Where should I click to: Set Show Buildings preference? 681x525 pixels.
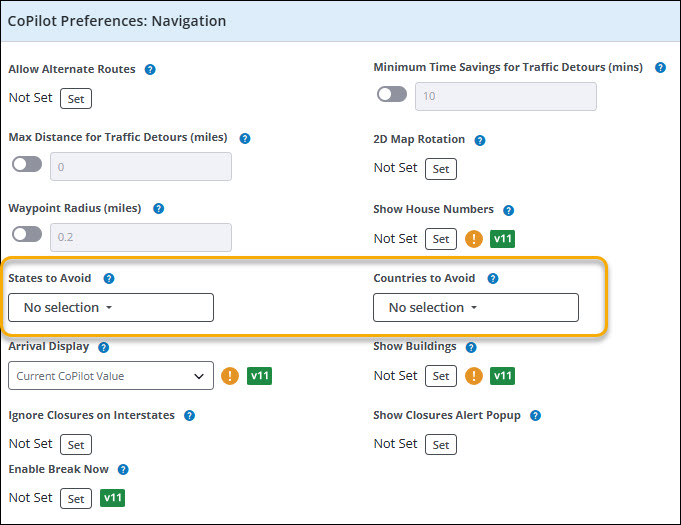(x=440, y=376)
